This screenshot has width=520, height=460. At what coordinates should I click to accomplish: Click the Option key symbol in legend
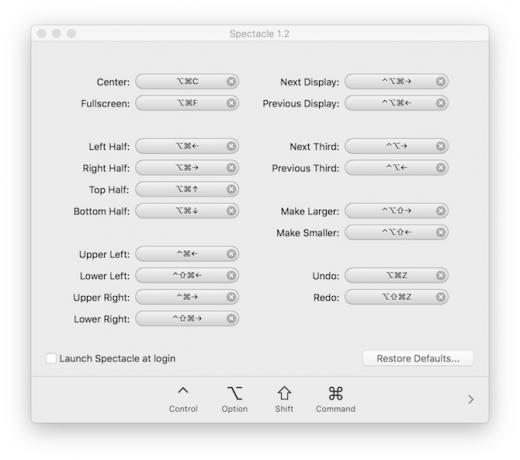235,393
